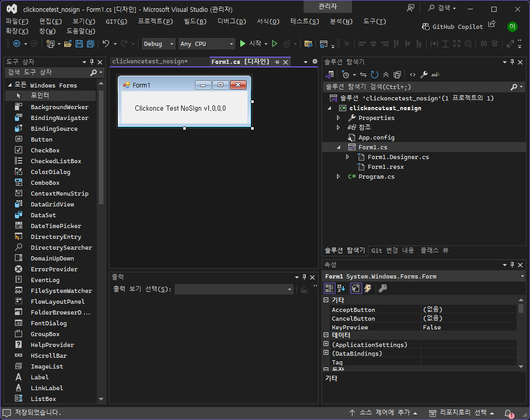The image size is (530, 420).
Task: Click the document tab settings gear icon
Action: 315,62
